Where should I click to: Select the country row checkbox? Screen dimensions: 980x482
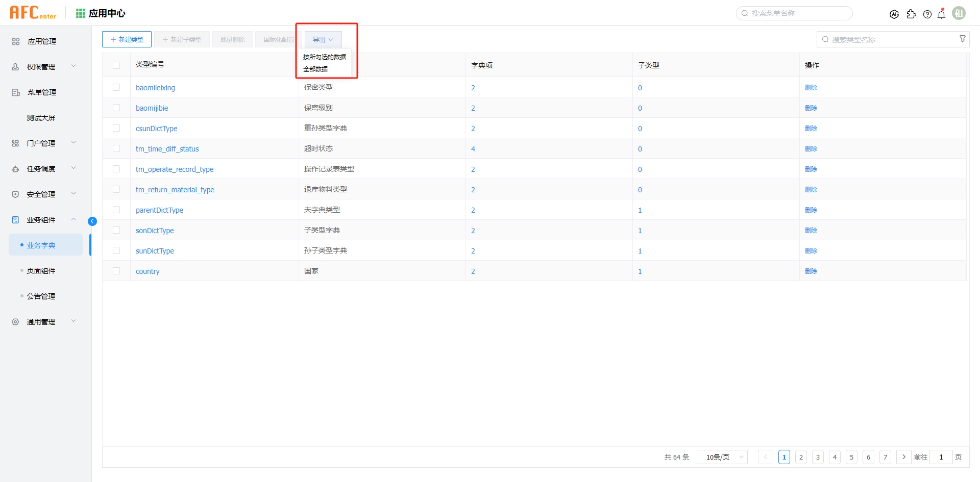(116, 271)
